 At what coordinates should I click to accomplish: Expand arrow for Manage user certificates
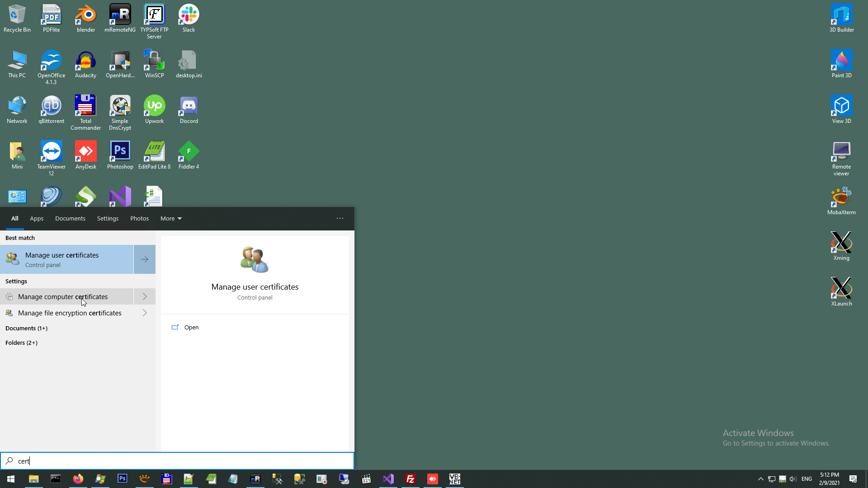pos(145,259)
